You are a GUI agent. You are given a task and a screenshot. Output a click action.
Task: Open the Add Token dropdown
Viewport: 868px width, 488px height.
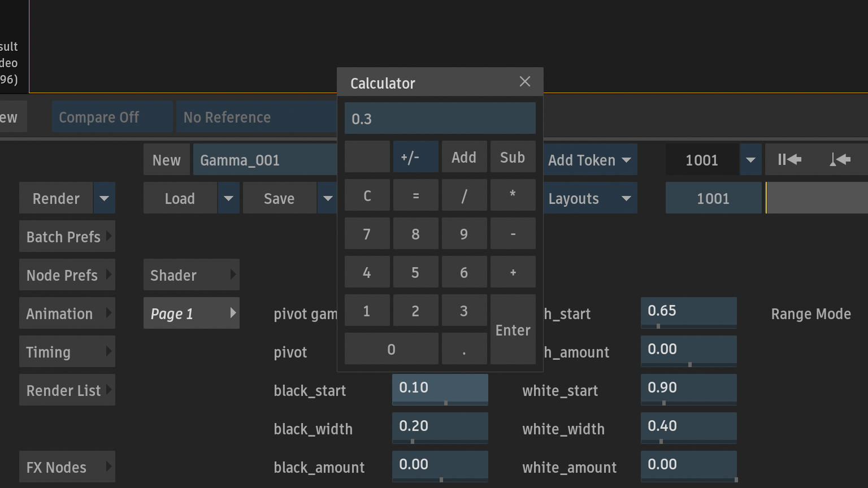tap(590, 160)
